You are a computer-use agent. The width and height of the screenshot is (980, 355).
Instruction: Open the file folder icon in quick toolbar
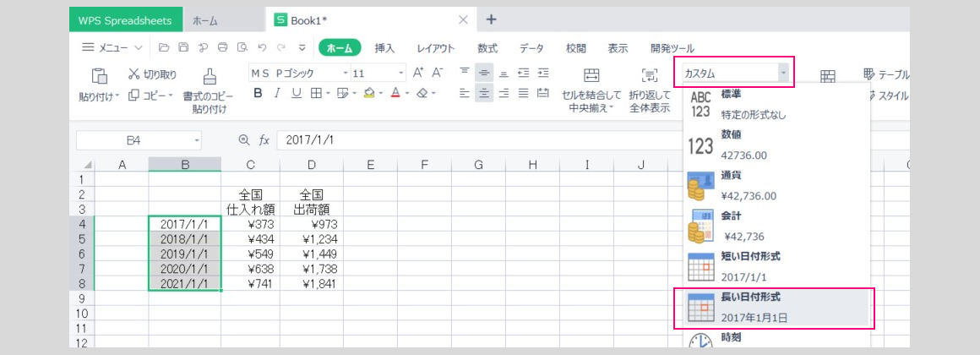pyautogui.click(x=164, y=47)
